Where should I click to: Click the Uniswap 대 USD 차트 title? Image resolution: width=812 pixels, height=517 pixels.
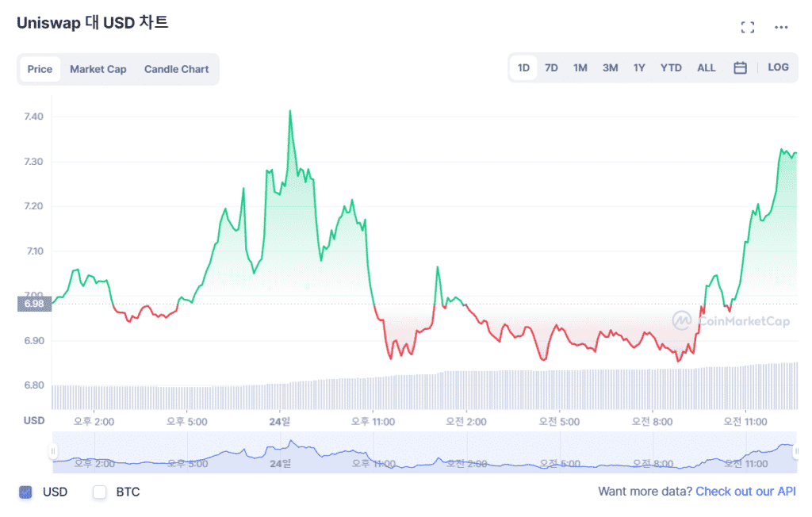click(93, 23)
